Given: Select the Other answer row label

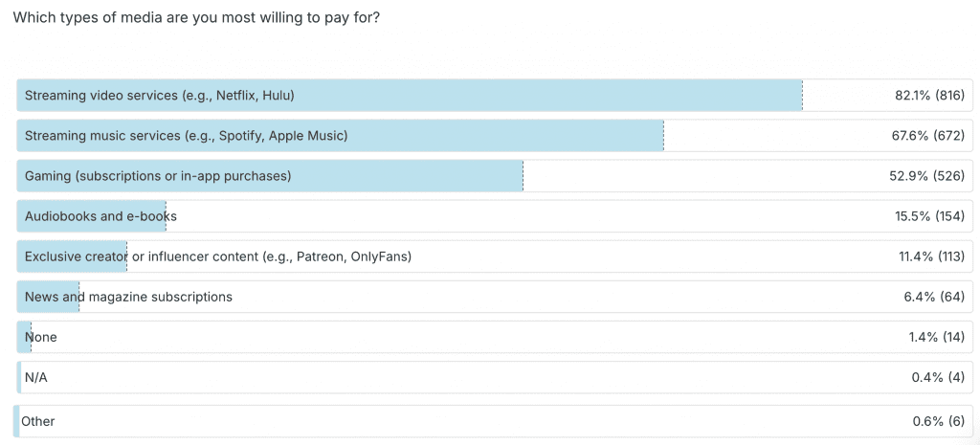Looking at the screenshot, I should click(38, 421).
